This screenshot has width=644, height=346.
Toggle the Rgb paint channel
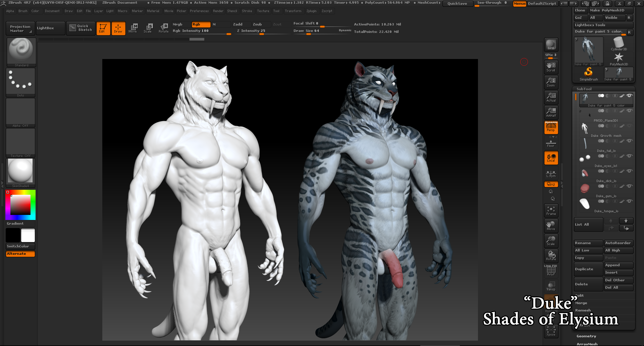click(x=201, y=24)
